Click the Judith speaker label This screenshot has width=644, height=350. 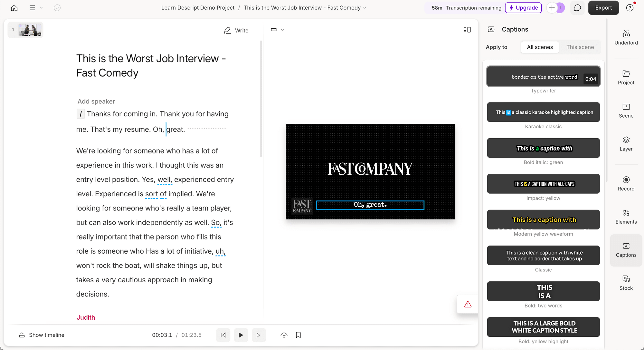click(86, 317)
